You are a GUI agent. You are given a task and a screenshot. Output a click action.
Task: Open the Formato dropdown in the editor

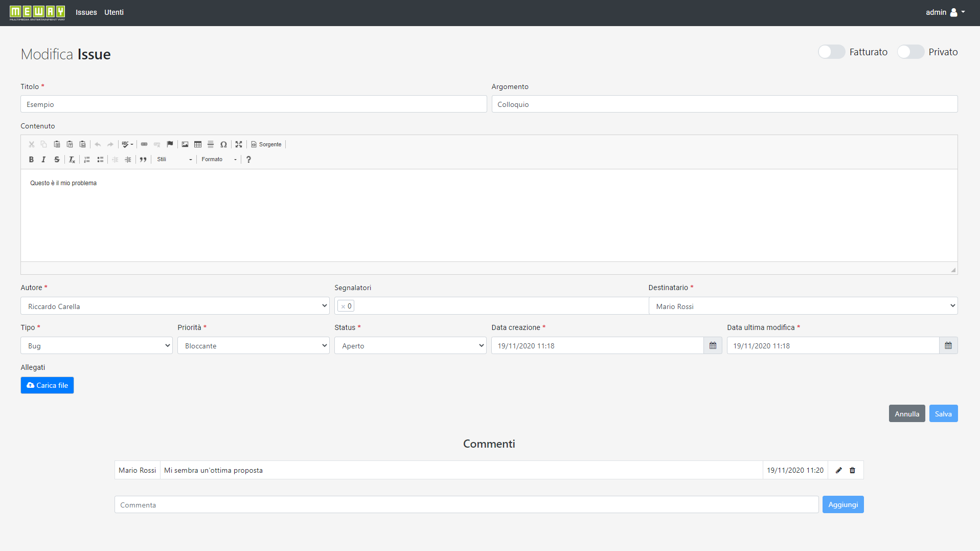point(218,160)
